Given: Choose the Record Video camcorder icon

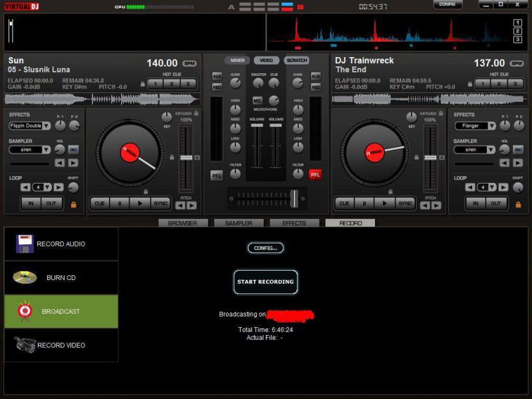Looking at the screenshot, I should click(25, 344).
